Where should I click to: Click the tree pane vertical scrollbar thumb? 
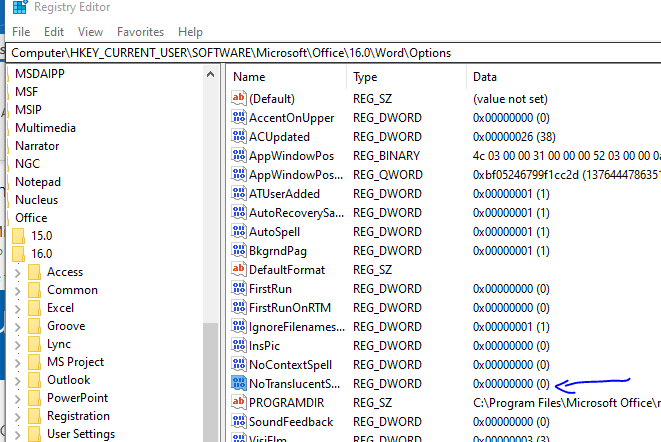(x=210, y=382)
